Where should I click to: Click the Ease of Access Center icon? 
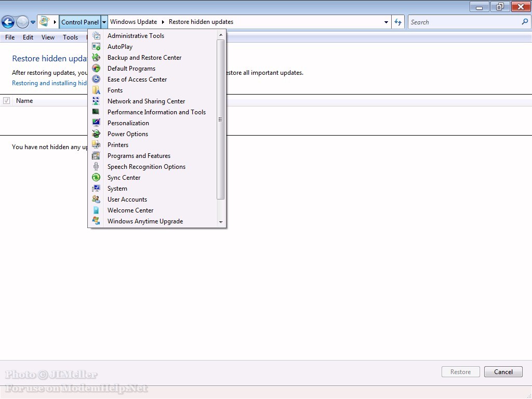tap(96, 79)
